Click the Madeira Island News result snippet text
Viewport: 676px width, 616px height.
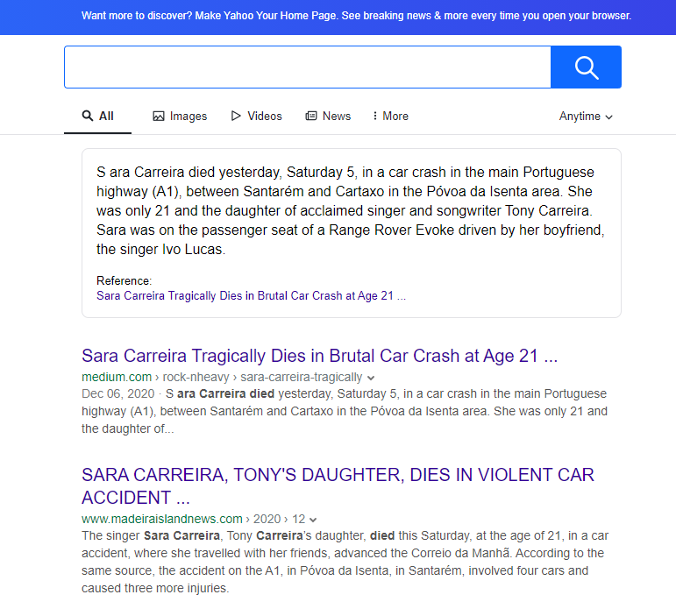click(x=345, y=562)
